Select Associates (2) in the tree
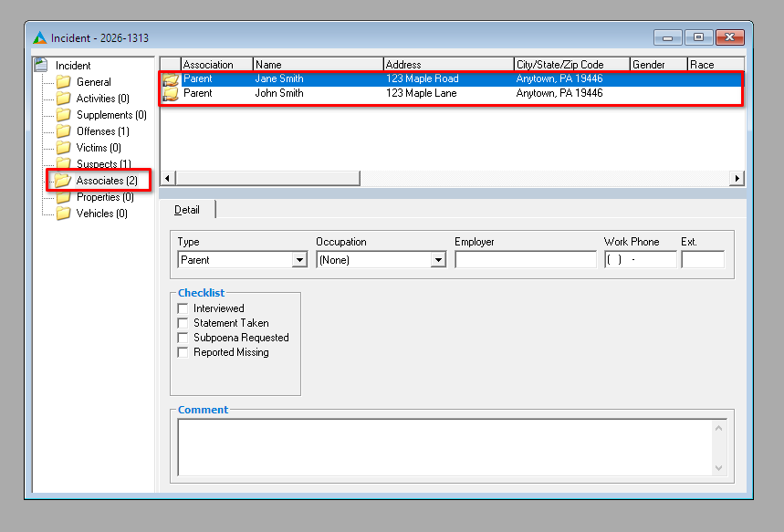784x532 pixels. [107, 181]
